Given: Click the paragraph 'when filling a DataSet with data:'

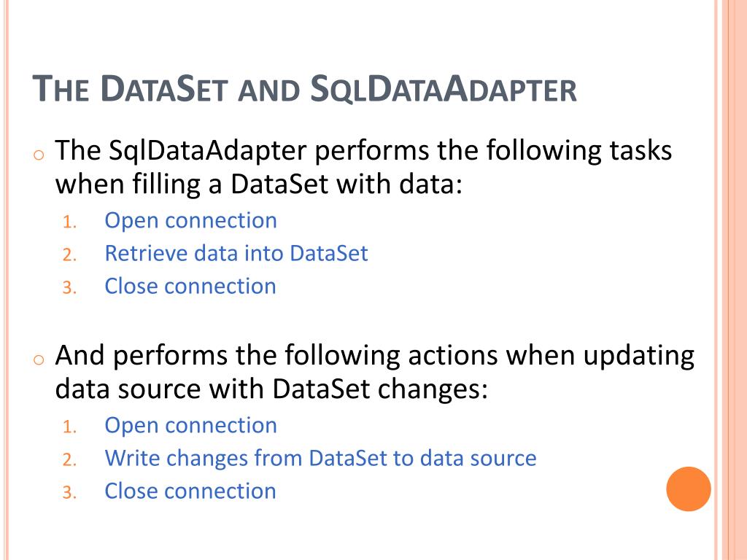Looking at the screenshot, I should point(259,184).
